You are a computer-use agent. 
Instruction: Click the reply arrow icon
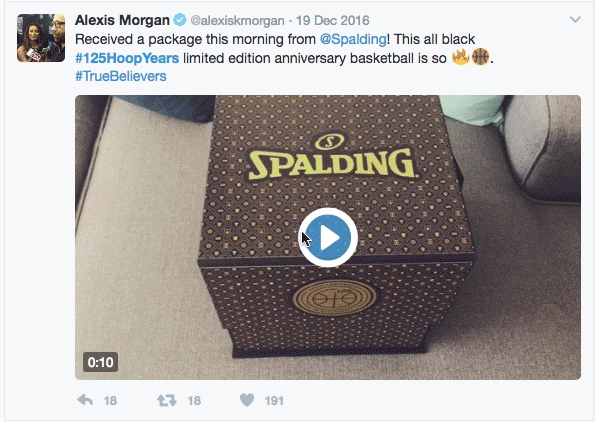[x=85, y=400]
